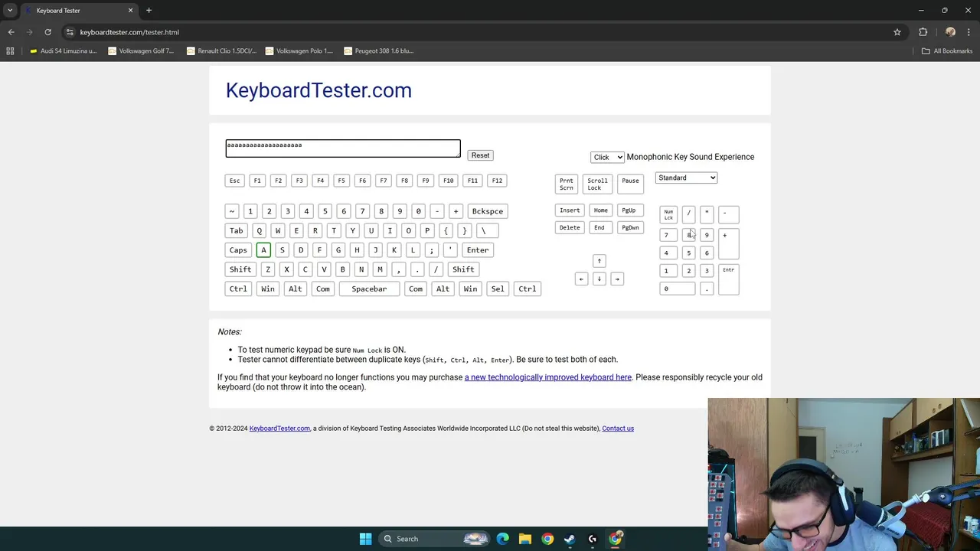This screenshot has height=551, width=980.
Task: Click inside the key test text area
Action: point(343,148)
